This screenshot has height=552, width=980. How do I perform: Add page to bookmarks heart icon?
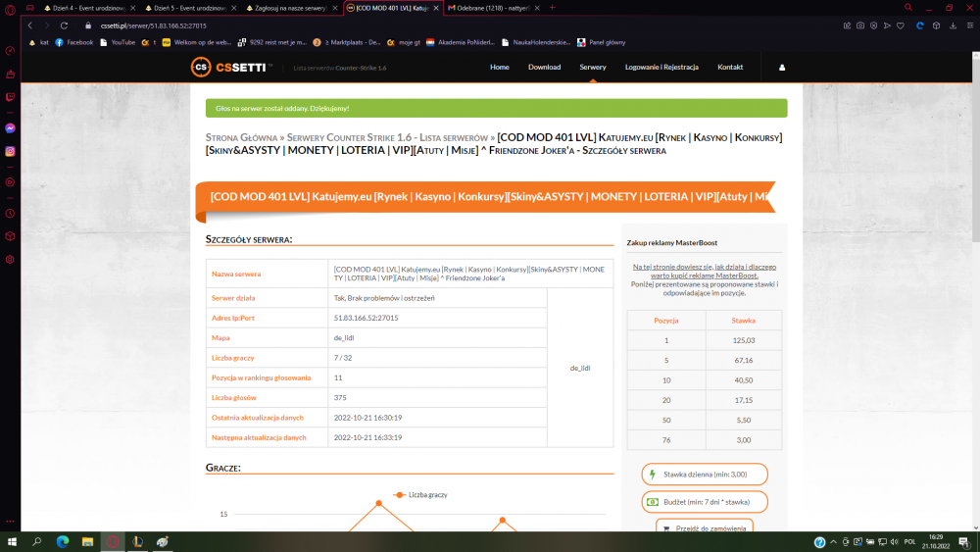point(901,25)
